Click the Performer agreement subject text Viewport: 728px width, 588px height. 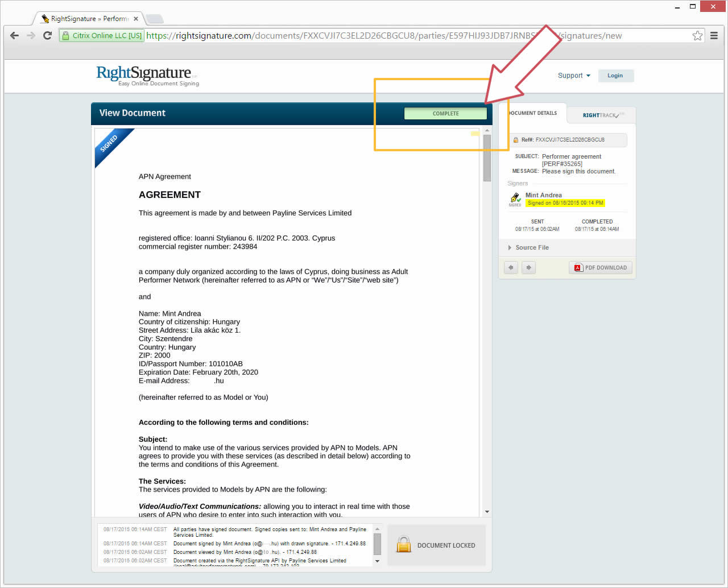tap(572, 160)
